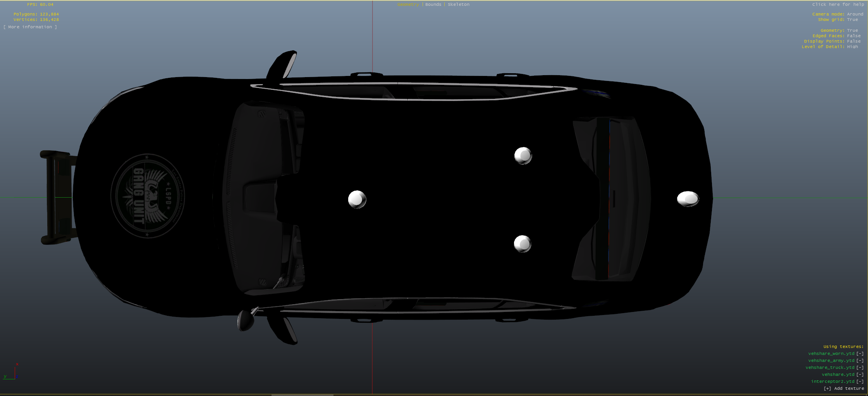
Task: Click the horizontal scrollbar thumb at bottom
Action: click(x=302, y=395)
